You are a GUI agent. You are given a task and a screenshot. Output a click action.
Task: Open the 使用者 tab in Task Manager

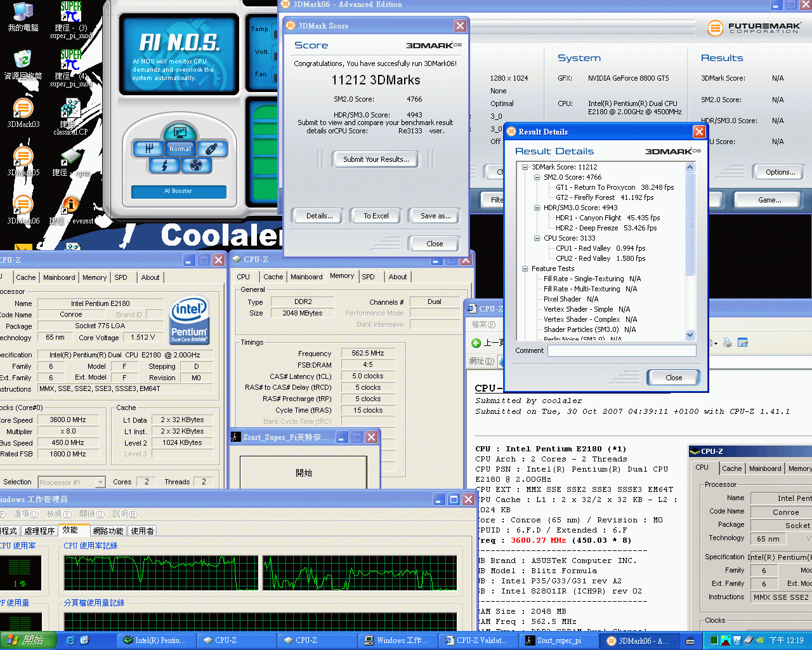click(x=143, y=531)
